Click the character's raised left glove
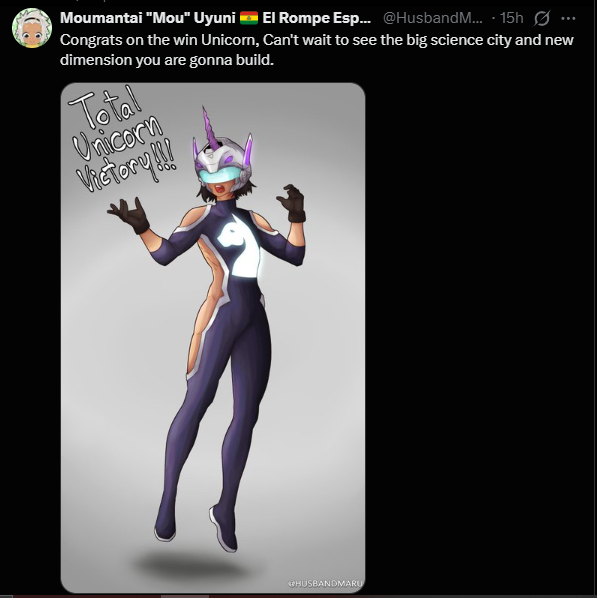 [x=292, y=203]
